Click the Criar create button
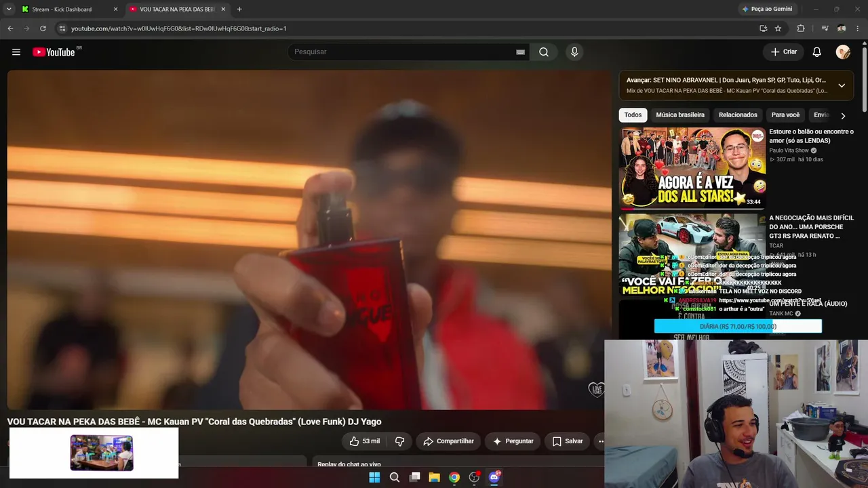 [x=784, y=52]
